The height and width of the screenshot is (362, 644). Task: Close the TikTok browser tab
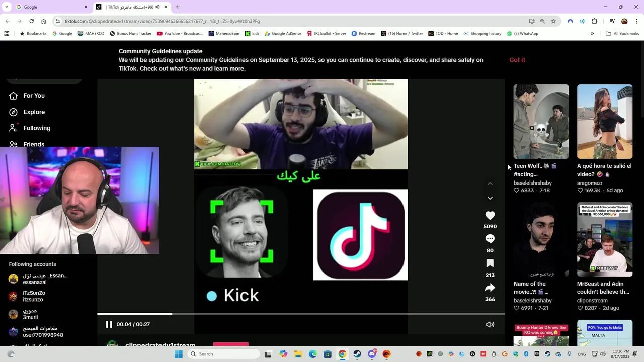click(x=166, y=7)
